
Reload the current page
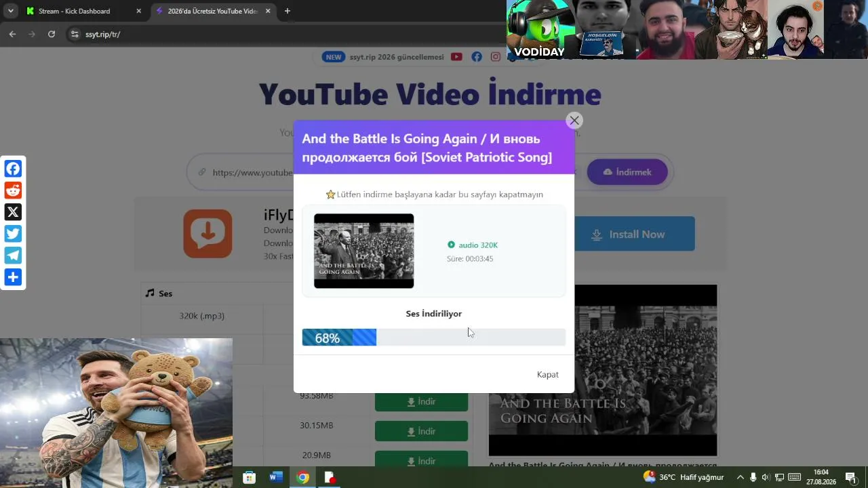52,34
